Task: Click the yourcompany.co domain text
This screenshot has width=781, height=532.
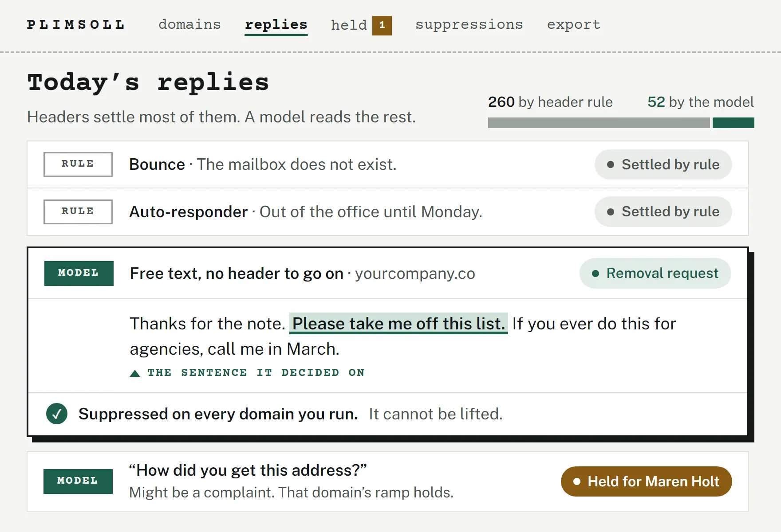Action: click(415, 274)
